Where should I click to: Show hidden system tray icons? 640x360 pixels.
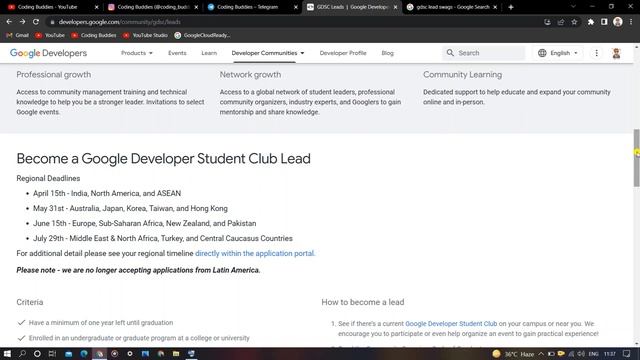coord(541,354)
